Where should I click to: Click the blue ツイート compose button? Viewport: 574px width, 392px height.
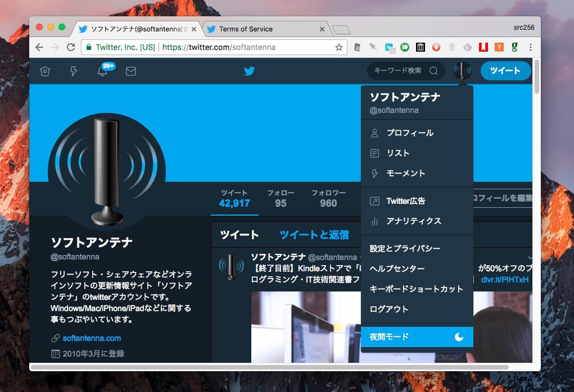tap(505, 71)
